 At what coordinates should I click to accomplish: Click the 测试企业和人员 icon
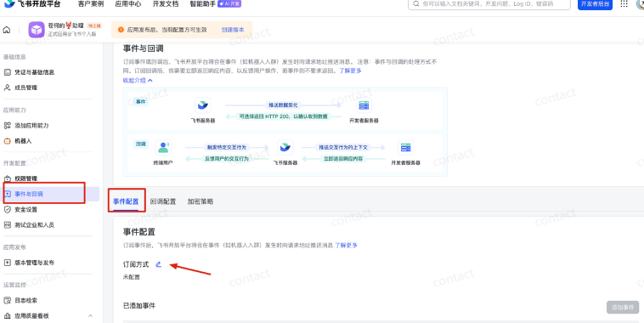tap(7, 225)
